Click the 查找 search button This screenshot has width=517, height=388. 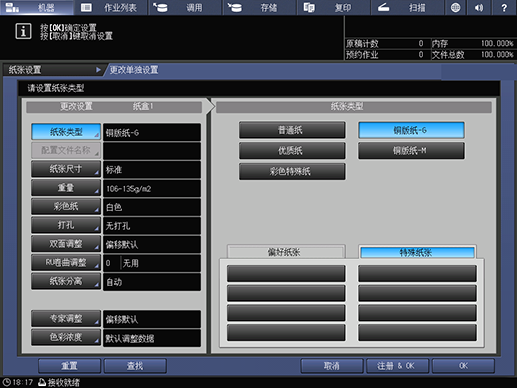click(x=135, y=366)
